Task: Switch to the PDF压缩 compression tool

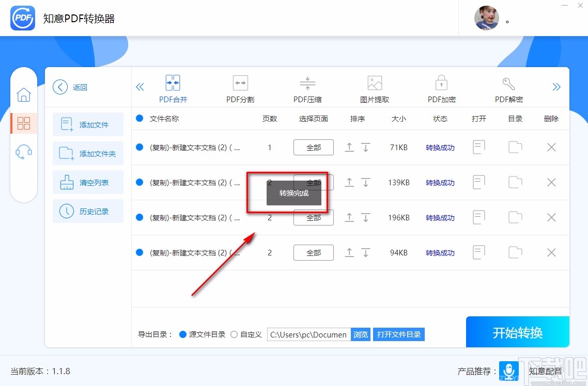Action: (307, 88)
